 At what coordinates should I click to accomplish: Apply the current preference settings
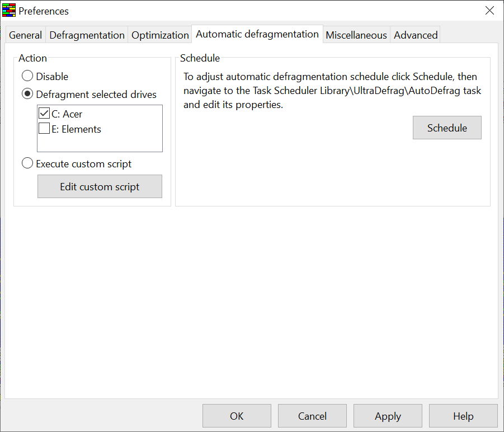coord(388,416)
